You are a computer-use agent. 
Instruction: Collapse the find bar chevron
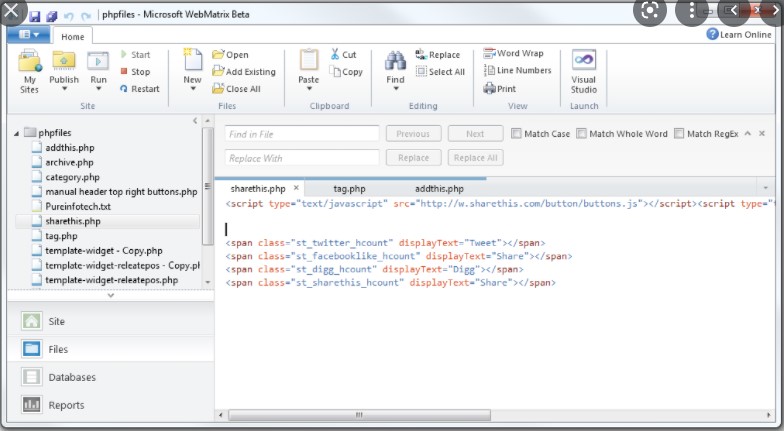[x=748, y=133]
